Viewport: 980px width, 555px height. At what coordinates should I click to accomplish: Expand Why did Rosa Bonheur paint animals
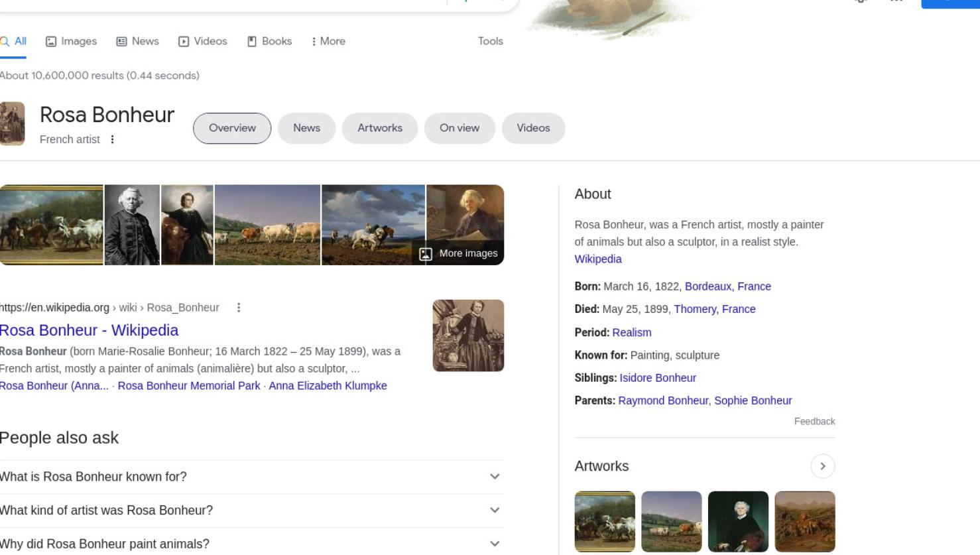pyautogui.click(x=252, y=544)
